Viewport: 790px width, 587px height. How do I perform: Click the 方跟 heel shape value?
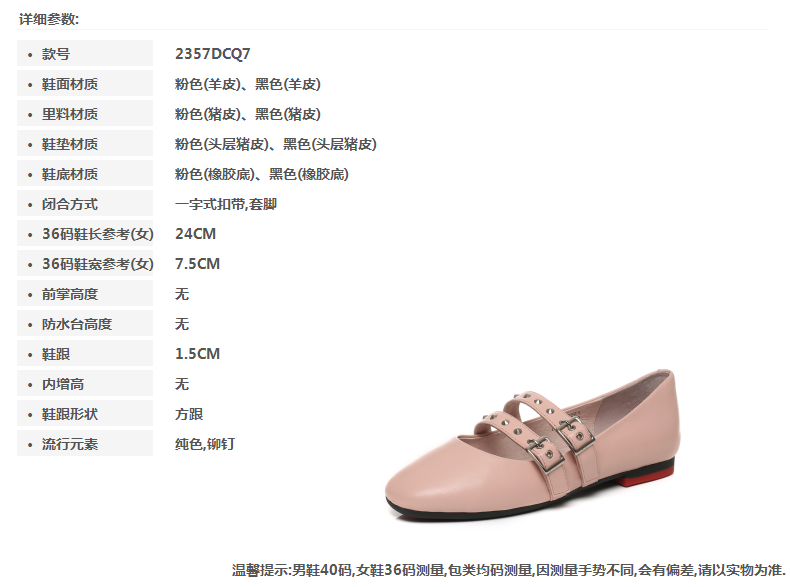(189, 414)
